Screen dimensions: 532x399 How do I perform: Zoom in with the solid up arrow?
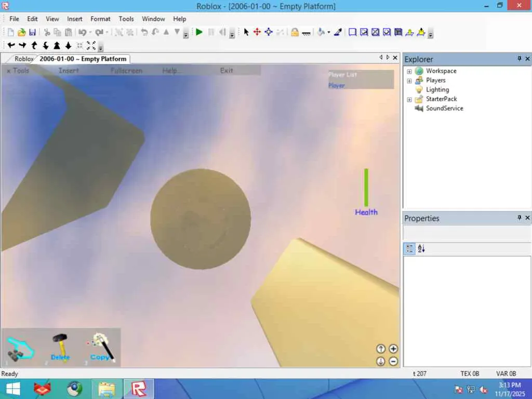(57, 46)
